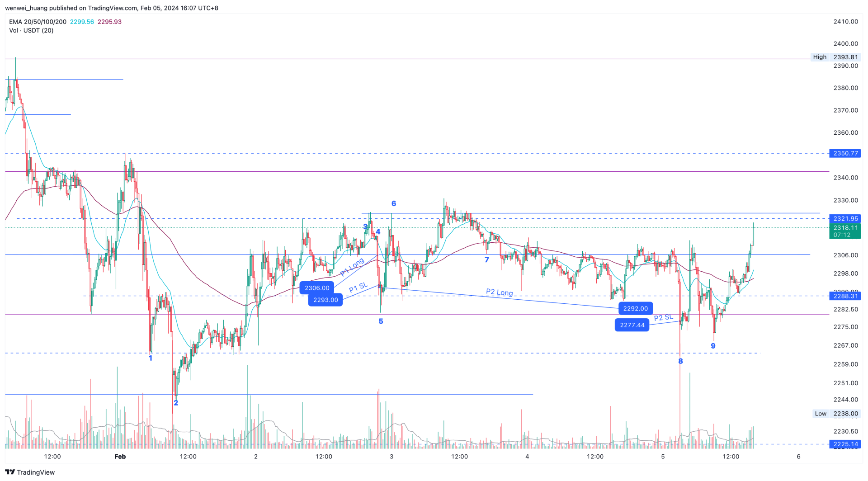
Task: Click the chart marker number 1
Action: pyautogui.click(x=151, y=358)
